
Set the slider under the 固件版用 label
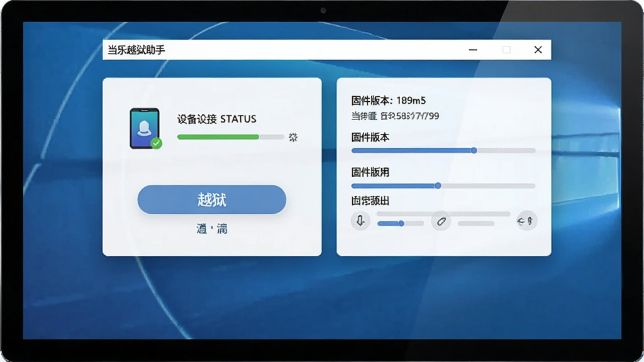[x=443, y=186]
